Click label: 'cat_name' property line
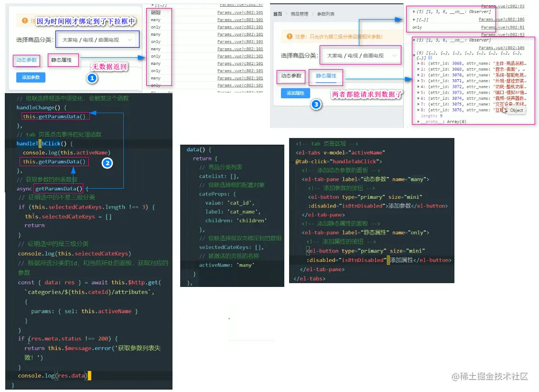 click(233, 212)
